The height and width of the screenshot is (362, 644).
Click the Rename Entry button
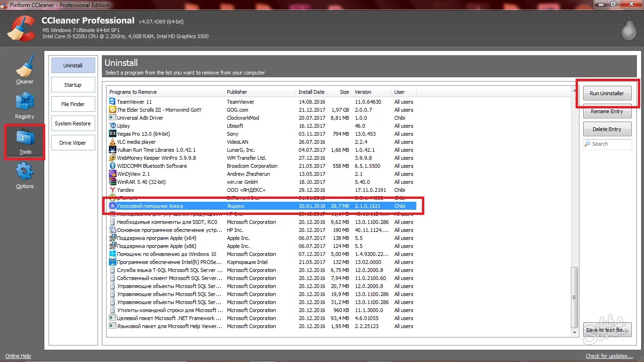point(607,111)
